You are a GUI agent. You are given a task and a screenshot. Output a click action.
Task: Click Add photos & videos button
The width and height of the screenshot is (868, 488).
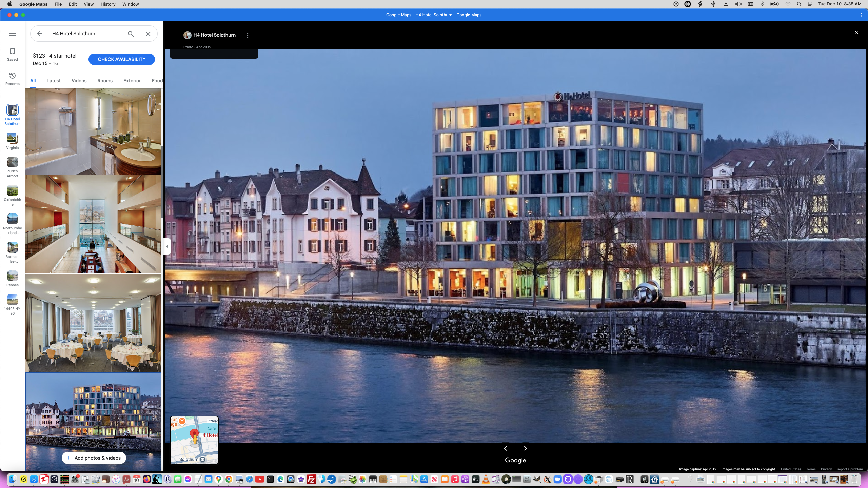pyautogui.click(x=94, y=458)
